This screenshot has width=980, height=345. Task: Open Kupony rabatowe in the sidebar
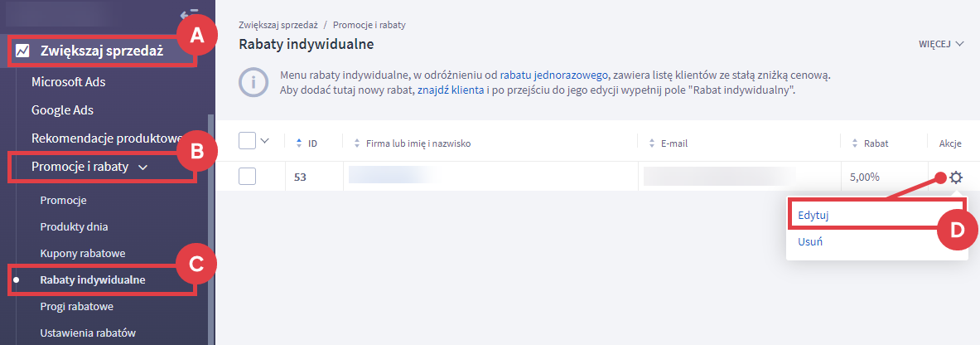click(83, 252)
